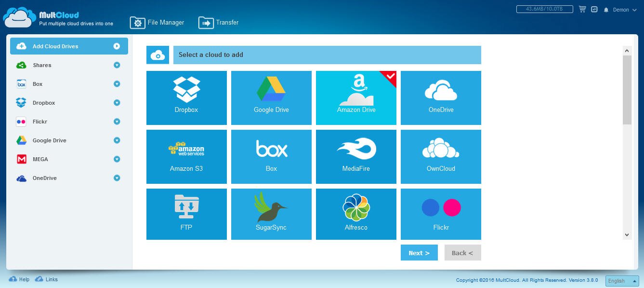Click the scrollbar down arrow
The height and width of the screenshot is (288, 644).
[x=627, y=235]
